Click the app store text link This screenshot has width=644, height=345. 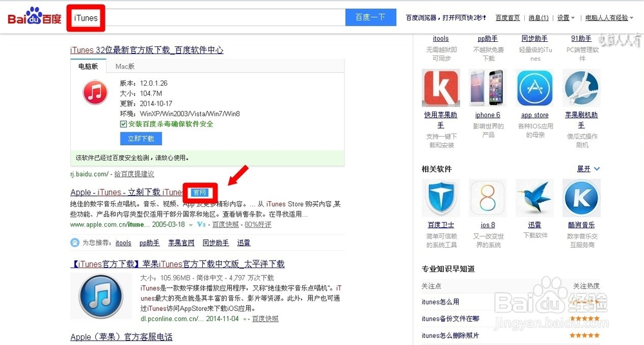pos(535,115)
